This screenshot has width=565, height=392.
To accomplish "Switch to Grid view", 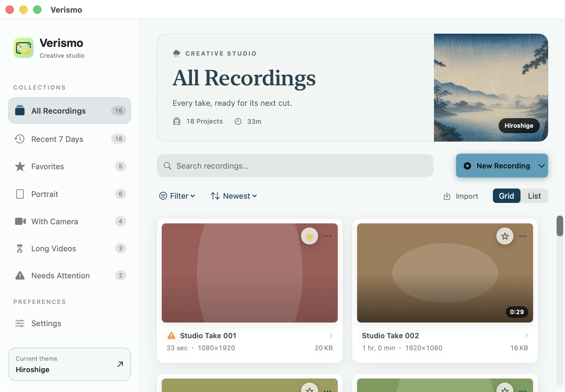I will tap(506, 196).
